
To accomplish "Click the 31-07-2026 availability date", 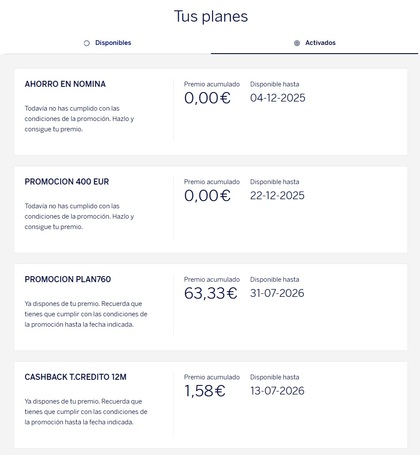I will (277, 293).
